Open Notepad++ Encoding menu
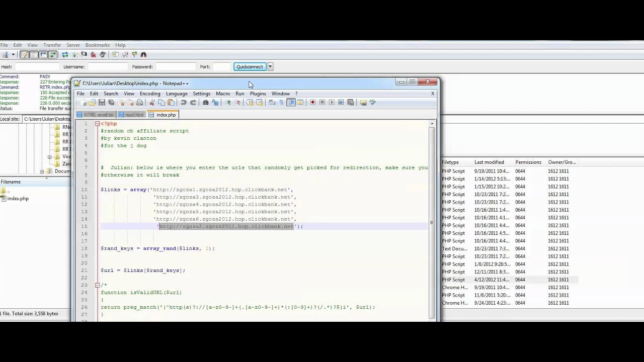The image size is (644, 362). (150, 94)
